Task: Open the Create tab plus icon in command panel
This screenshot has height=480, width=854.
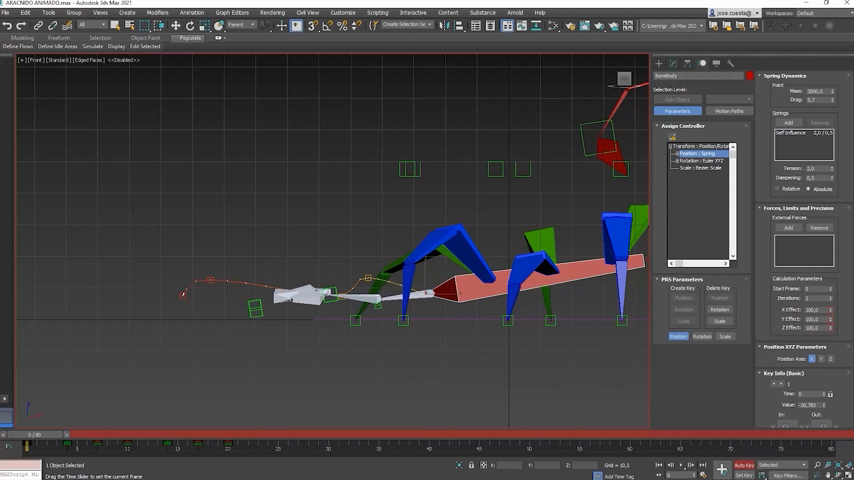Action: pyautogui.click(x=658, y=63)
